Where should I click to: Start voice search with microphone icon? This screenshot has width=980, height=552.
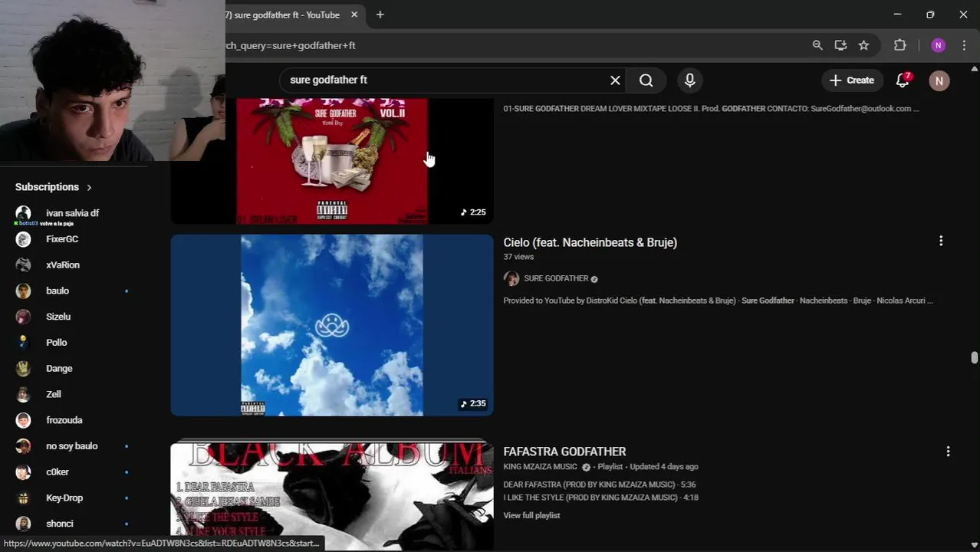(689, 80)
